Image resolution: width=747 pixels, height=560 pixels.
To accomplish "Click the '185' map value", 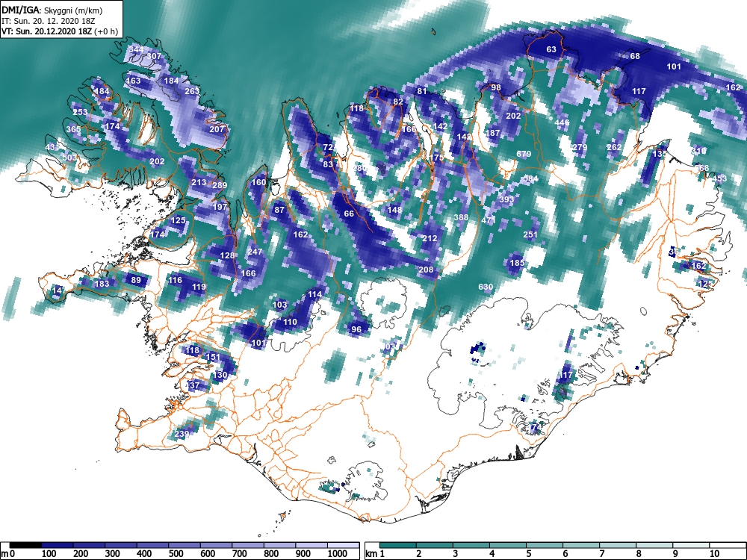I will tap(517, 262).
